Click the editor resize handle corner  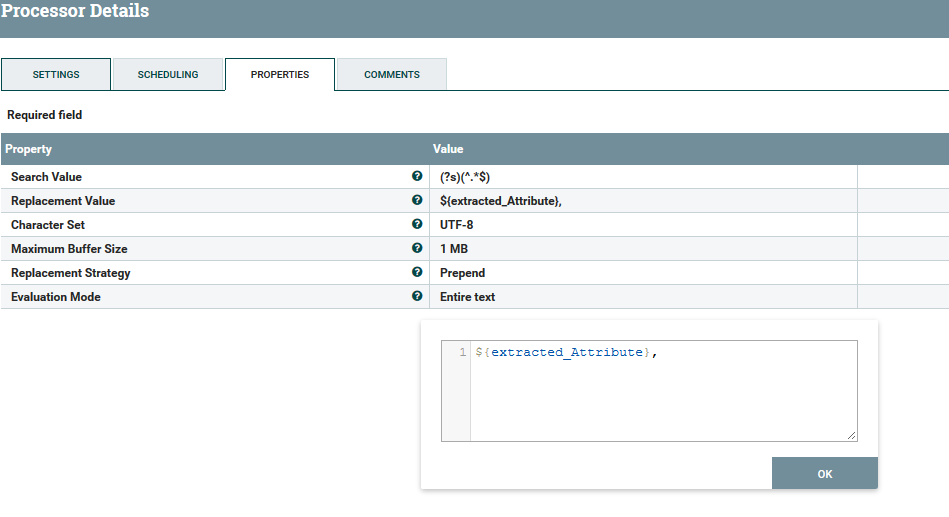pos(852,435)
